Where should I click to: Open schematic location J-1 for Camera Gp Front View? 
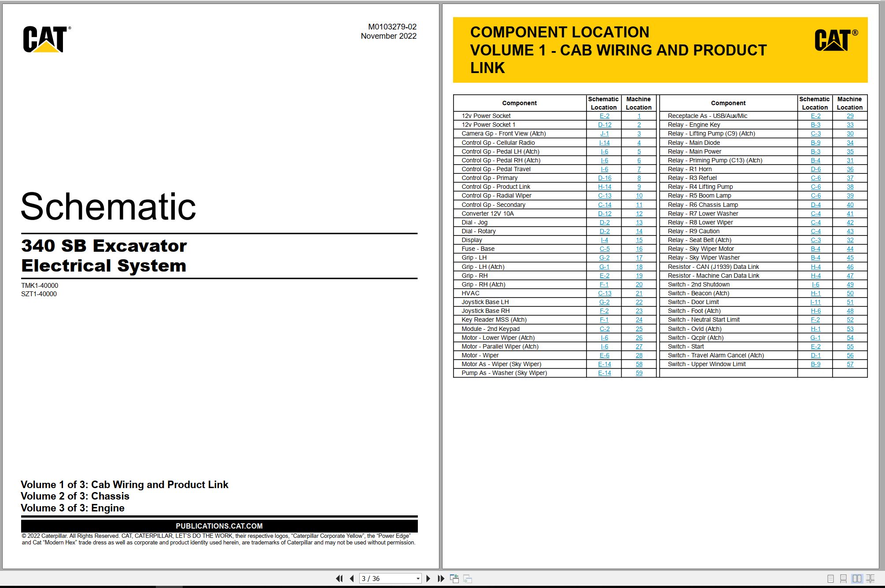tap(605, 133)
